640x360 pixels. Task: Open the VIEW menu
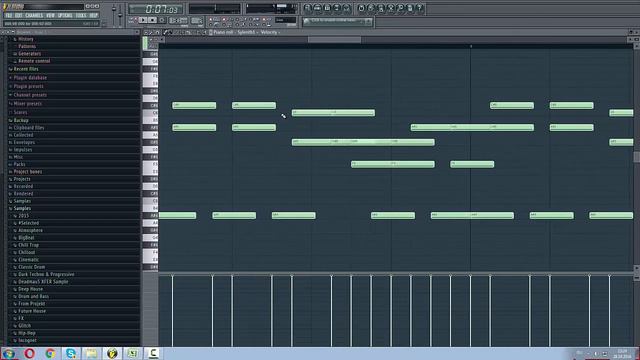pyautogui.click(x=50, y=16)
